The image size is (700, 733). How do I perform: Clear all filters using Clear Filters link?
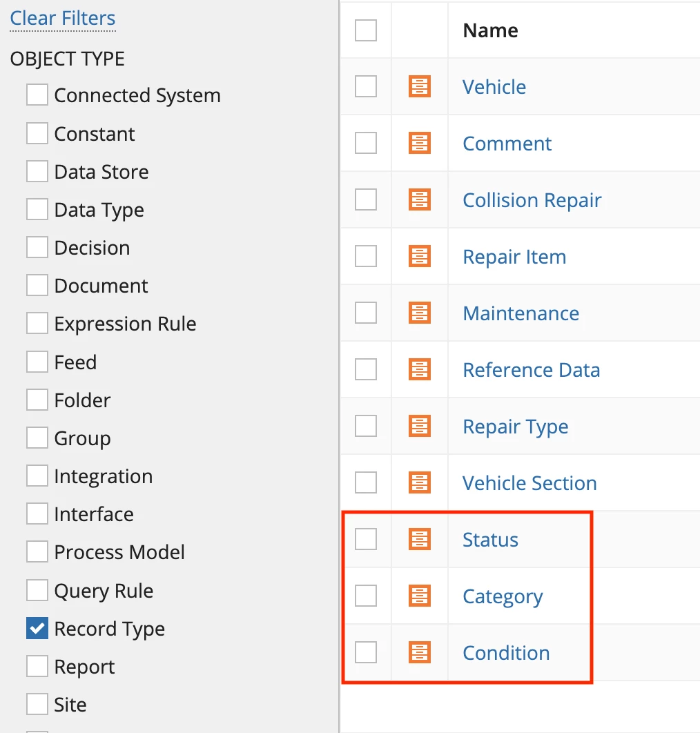pyautogui.click(x=63, y=18)
